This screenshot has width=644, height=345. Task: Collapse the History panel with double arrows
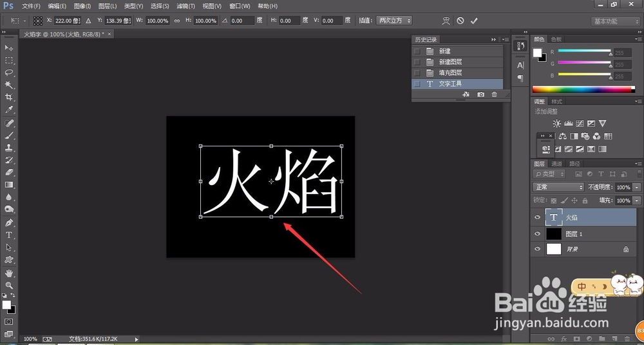tap(494, 39)
